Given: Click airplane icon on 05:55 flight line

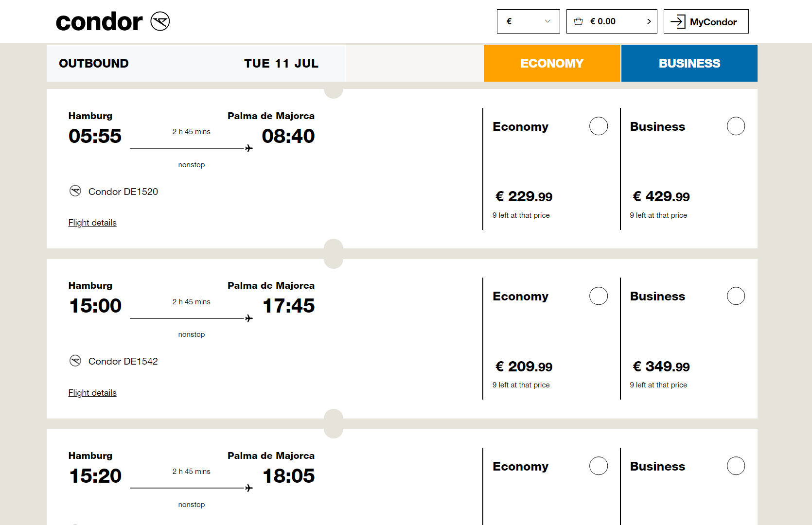Looking at the screenshot, I should (x=249, y=148).
